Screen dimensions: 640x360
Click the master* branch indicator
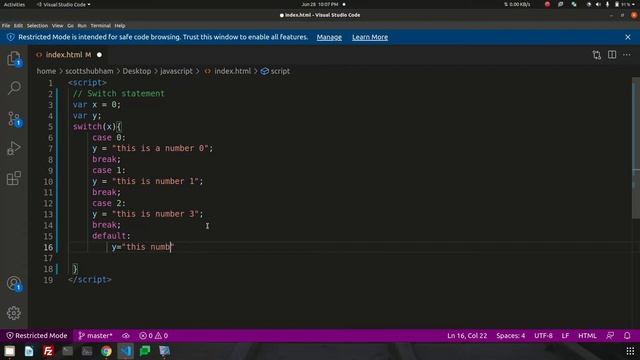pos(95,336)
